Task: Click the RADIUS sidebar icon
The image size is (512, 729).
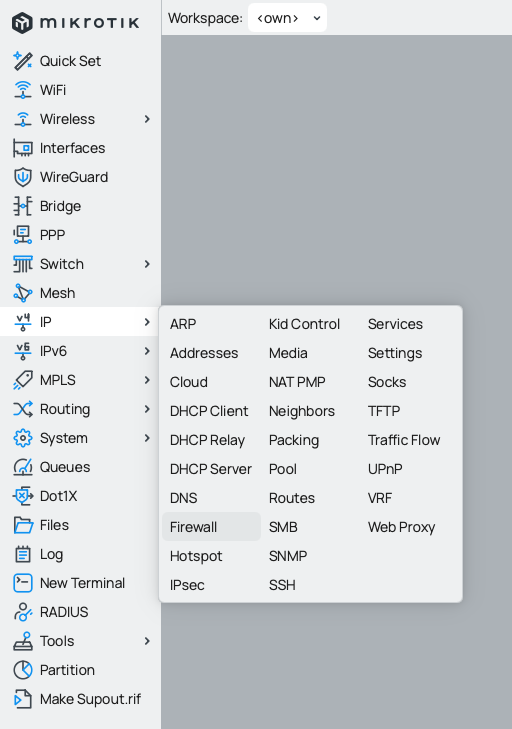Action: (23, 612)
